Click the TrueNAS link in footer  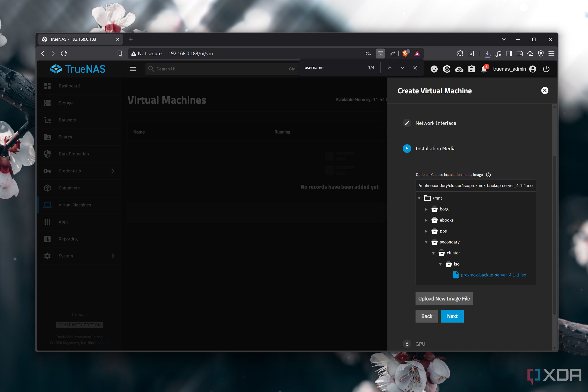point(102,342)
